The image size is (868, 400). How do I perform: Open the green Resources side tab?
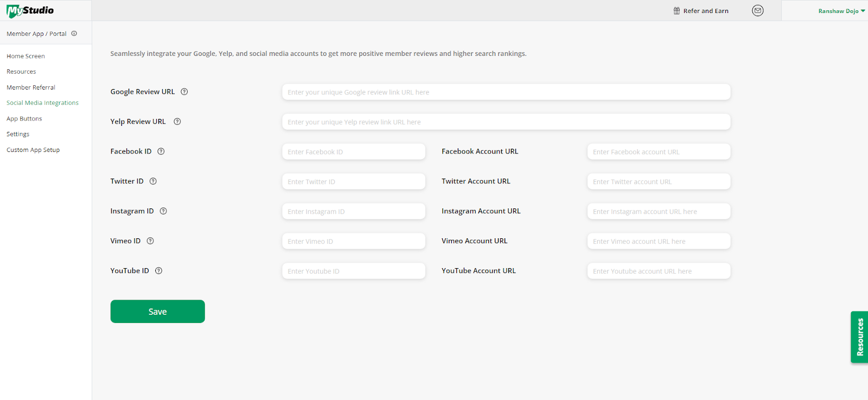[x=859, y=337]
